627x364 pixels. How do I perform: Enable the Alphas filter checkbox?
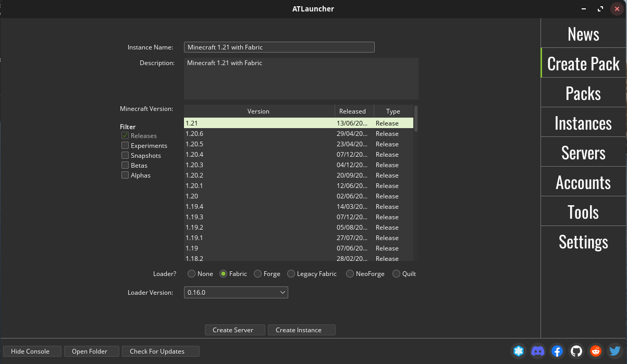[x=125, y=175]
